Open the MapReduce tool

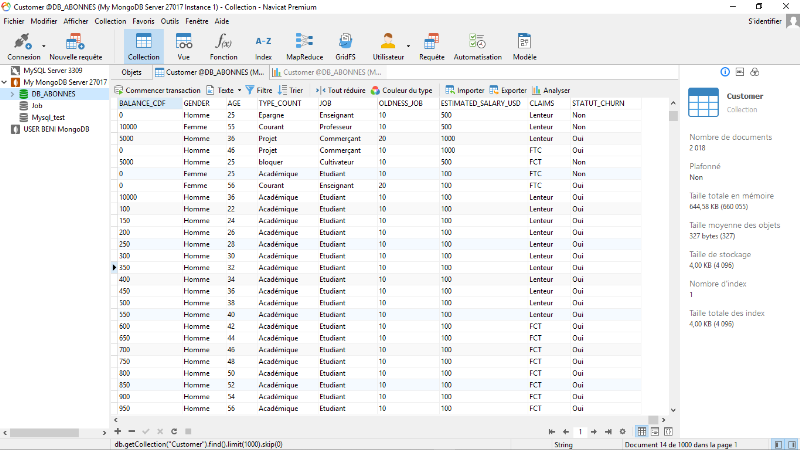click(x=302, y=46)
